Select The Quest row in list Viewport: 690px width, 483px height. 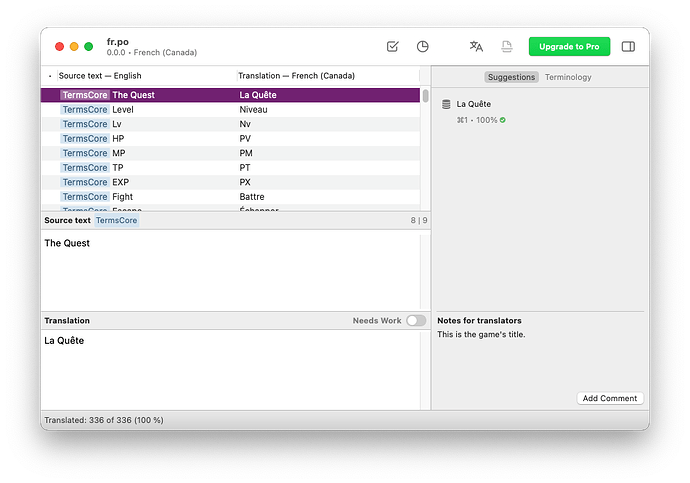coord(231,95)
